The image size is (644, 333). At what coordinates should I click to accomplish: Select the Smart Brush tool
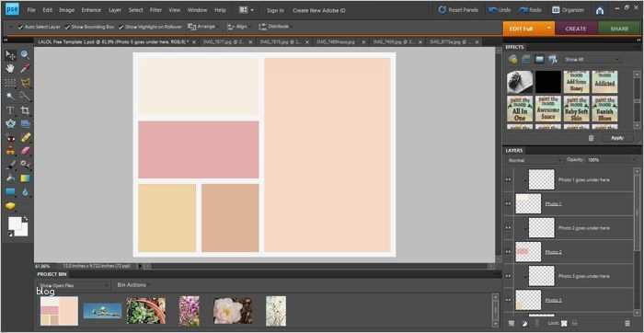tap(25, 165)
